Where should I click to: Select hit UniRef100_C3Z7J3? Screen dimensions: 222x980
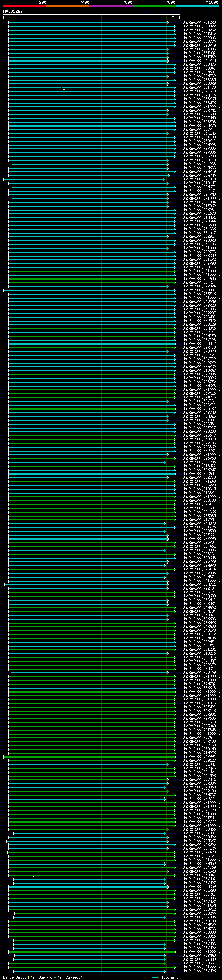(x=199, y=477)
